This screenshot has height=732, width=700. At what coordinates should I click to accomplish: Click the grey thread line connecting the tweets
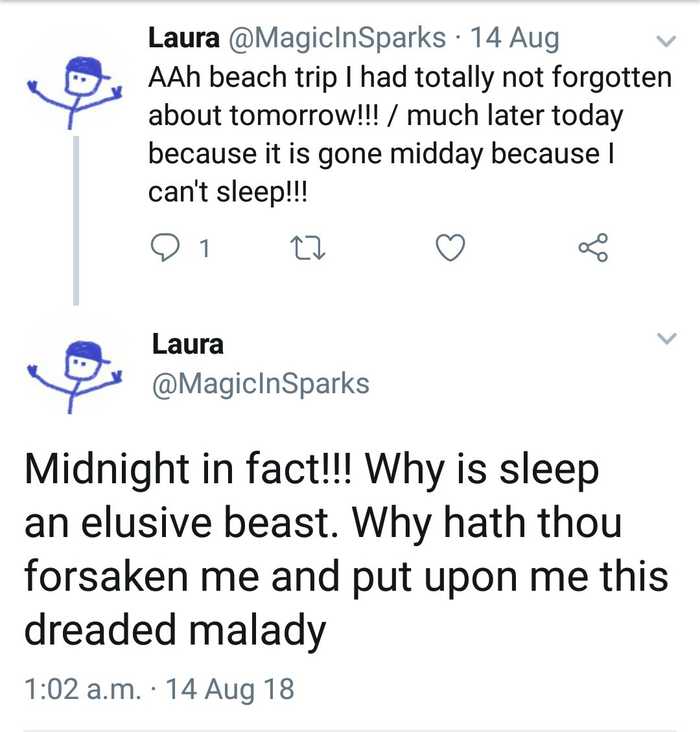coord(76,220)
